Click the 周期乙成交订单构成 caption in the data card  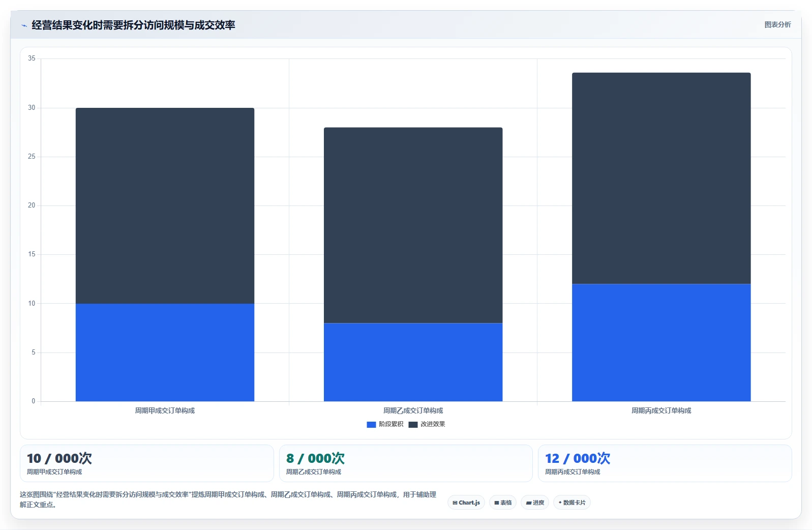coord(314,472)
